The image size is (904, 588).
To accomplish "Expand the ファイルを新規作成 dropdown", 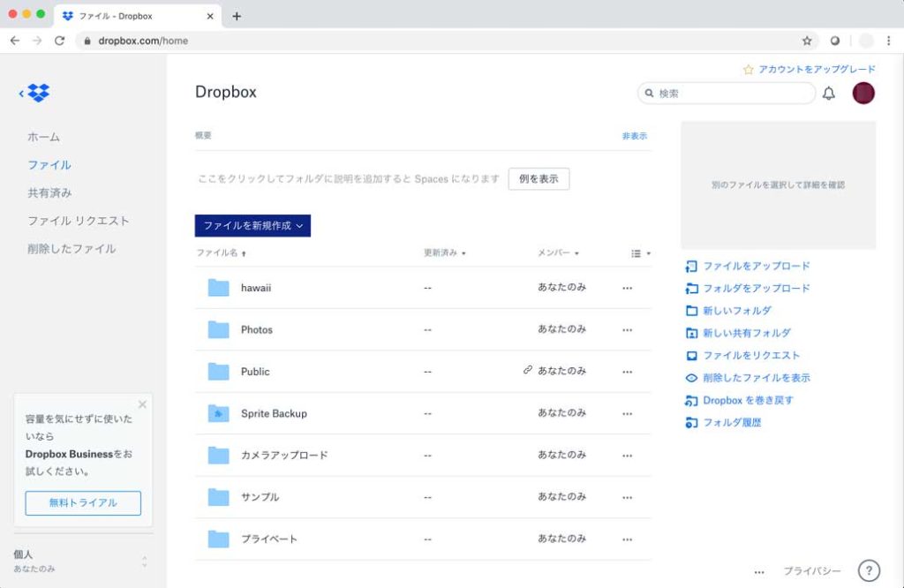I will (x=252, y=226).
